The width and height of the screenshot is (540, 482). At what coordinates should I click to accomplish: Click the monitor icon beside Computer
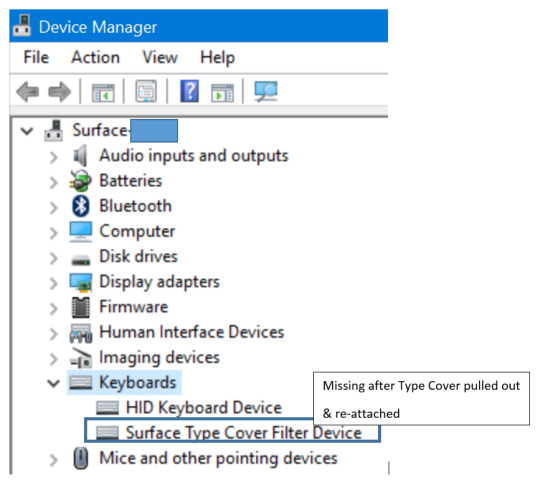(81, 232)
